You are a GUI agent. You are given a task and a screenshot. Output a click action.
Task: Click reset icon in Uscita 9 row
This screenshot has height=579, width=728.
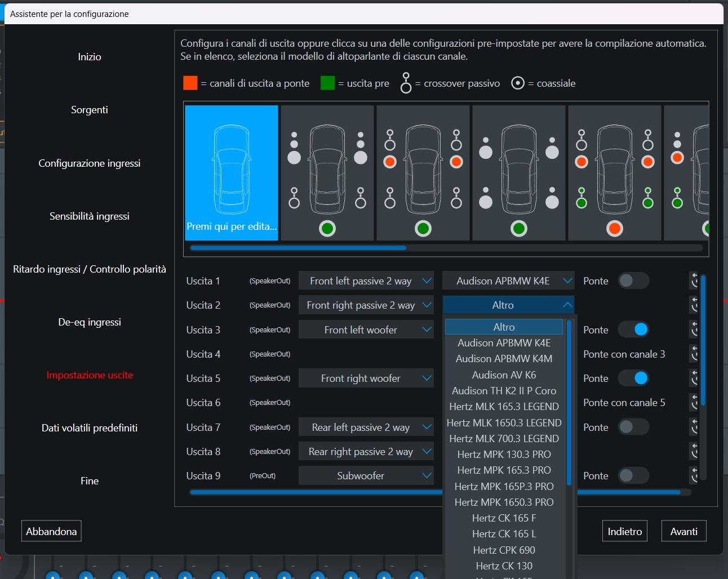coord(694,475)
